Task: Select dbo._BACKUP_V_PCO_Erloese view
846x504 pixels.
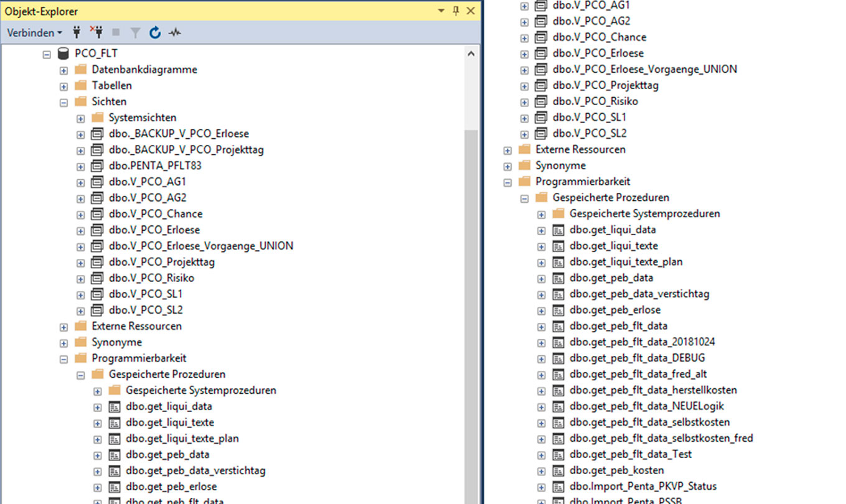Action: tap(179, 134)
